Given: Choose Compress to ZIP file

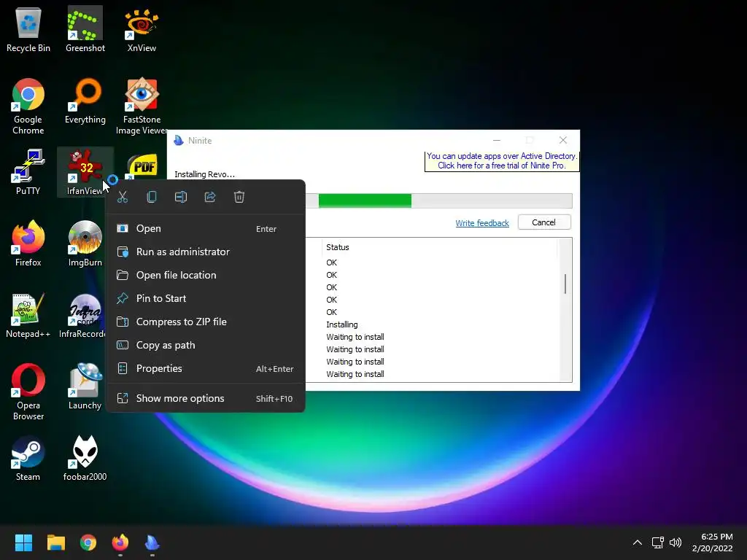Looking at the screenshot, I should point(205,322).
